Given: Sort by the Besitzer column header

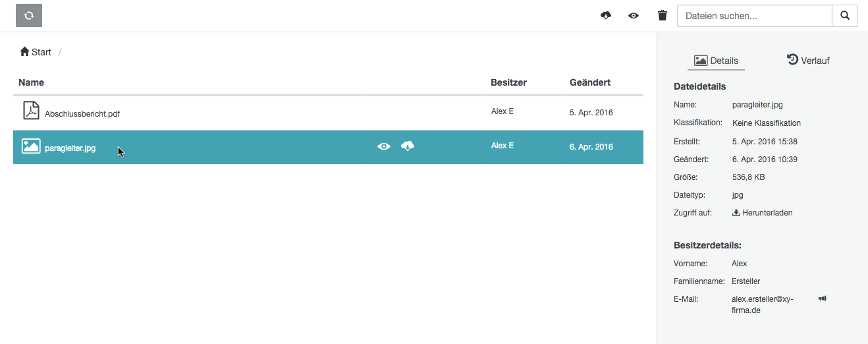Looking at the screenshot, I should (508, 82).
